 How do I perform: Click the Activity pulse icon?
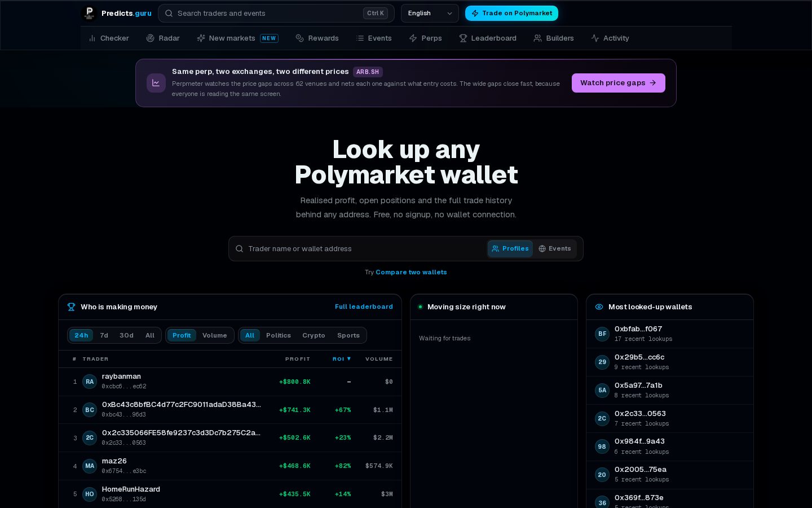coord(595,38)
